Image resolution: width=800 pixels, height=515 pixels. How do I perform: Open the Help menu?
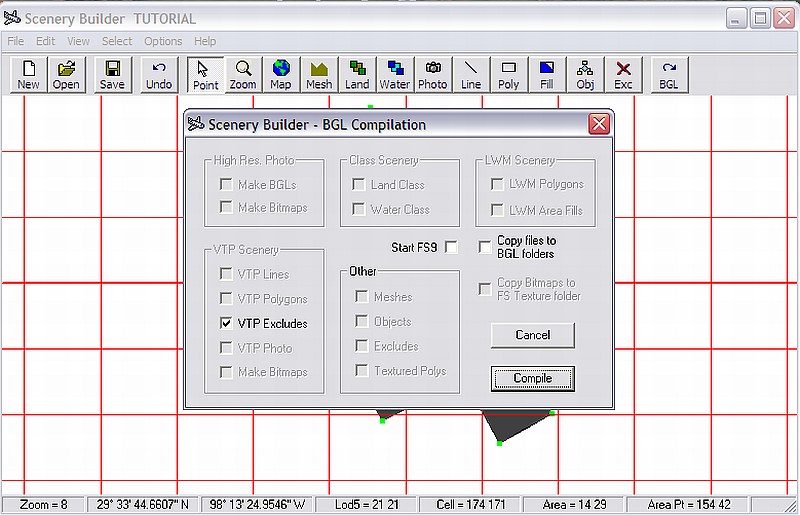205,41
